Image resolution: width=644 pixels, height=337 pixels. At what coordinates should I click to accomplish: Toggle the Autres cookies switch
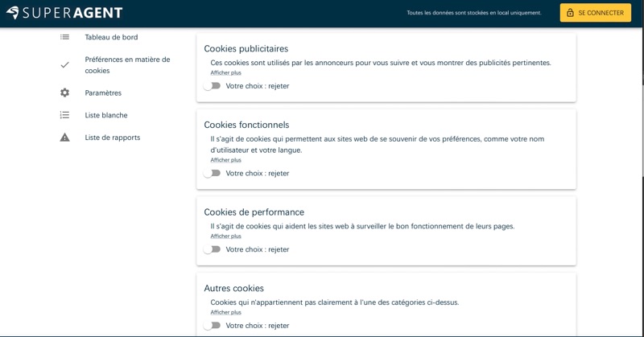click(212, 326)
